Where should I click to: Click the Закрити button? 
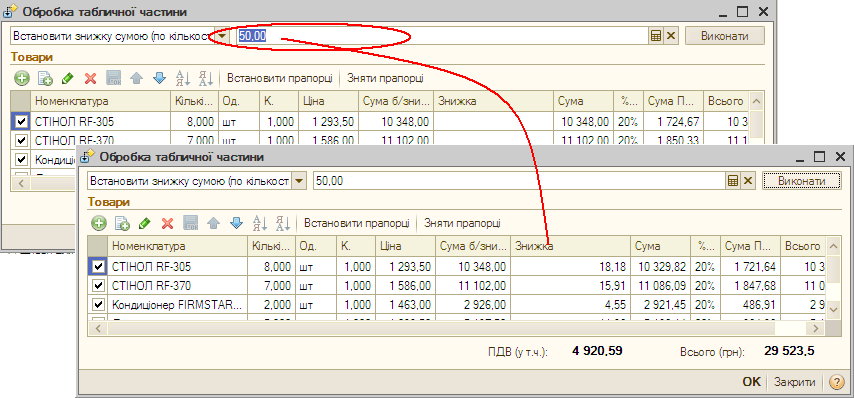(795, 382)
